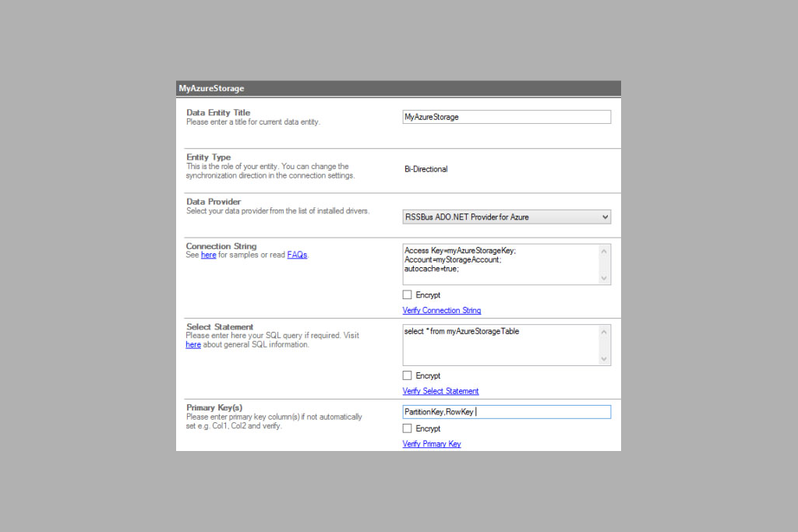The image size is (798, 532).
Task: Enable Encrypt checkbox for Select Statement
Action: pyautogui.click(x=408, y=376)
